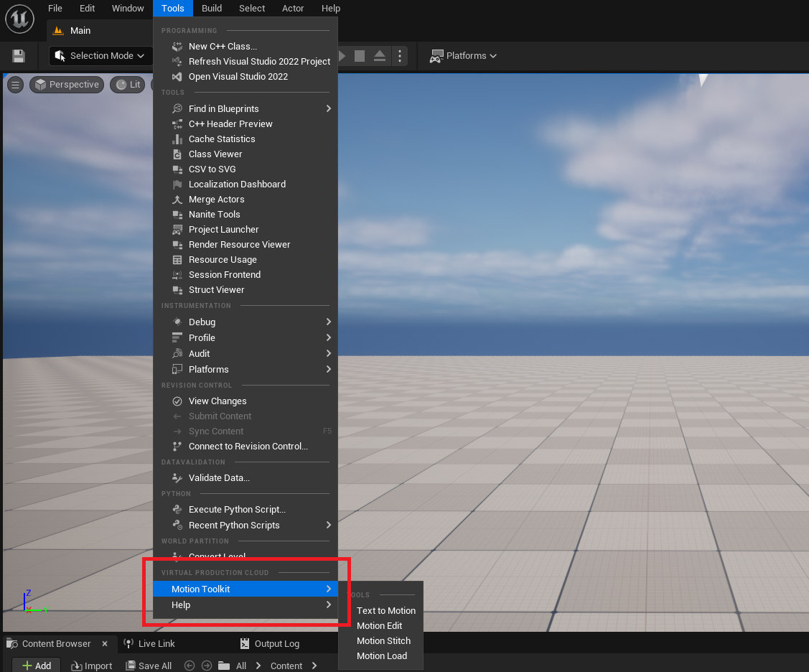809x672 pixels.
Task: Open the viewport hamburger options menu
Action: pyautogui.click(x=15, y=85)
